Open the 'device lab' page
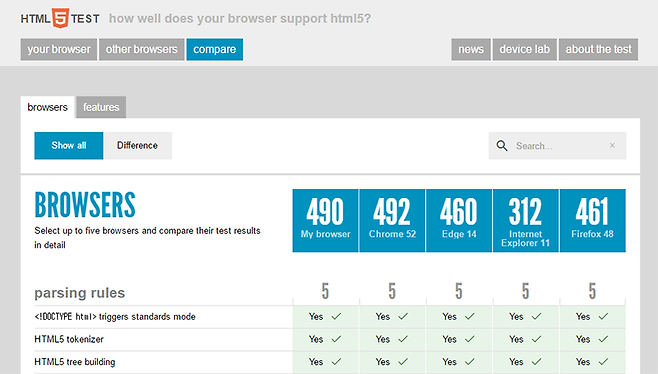The image size is (658, 374). pos(525,50)
